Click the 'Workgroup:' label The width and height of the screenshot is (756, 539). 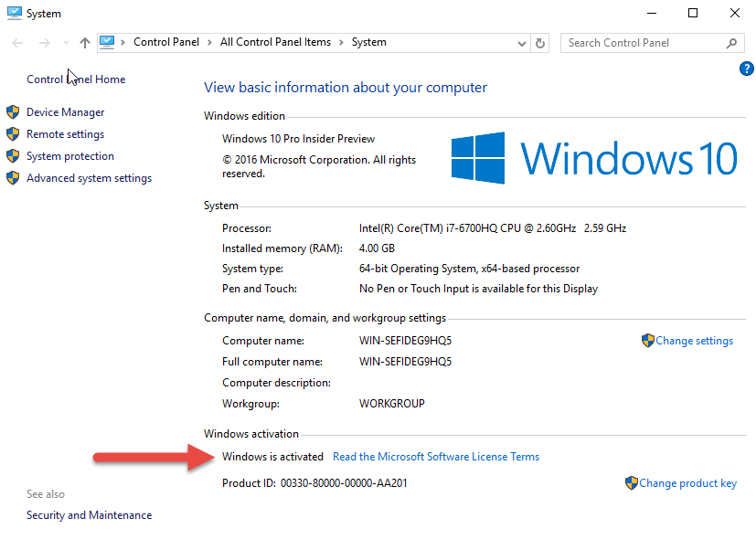pos(250,404)
